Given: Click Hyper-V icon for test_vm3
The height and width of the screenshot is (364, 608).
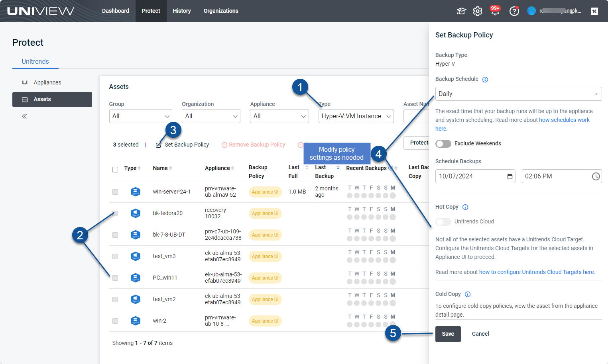Looking at the screenshot, I should [x=136, y=256].
